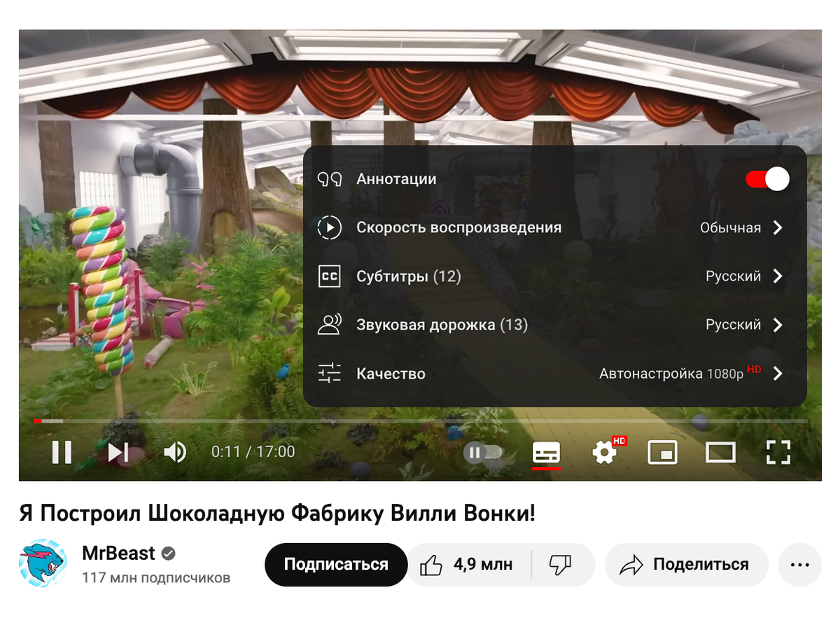Screen dimensions: 840x625
Task: Click playback speed circle icon
Action: click(329, 227)
